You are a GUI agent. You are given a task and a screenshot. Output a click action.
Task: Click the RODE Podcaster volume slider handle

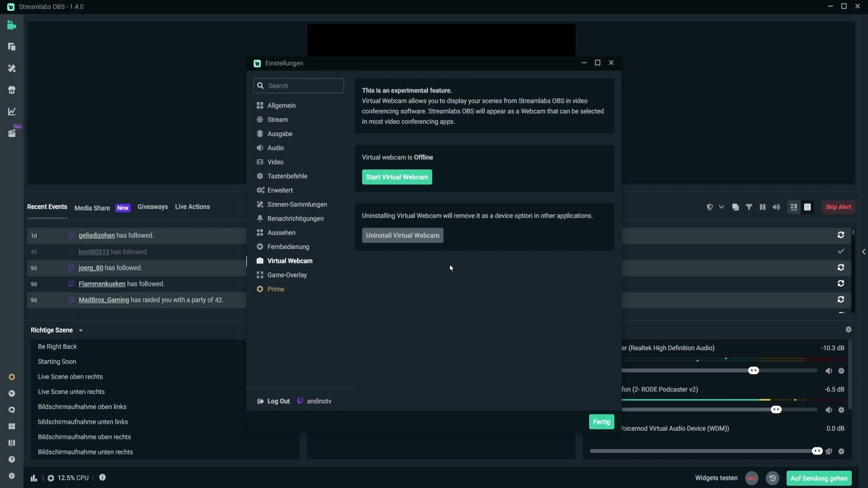click(776, 410)
